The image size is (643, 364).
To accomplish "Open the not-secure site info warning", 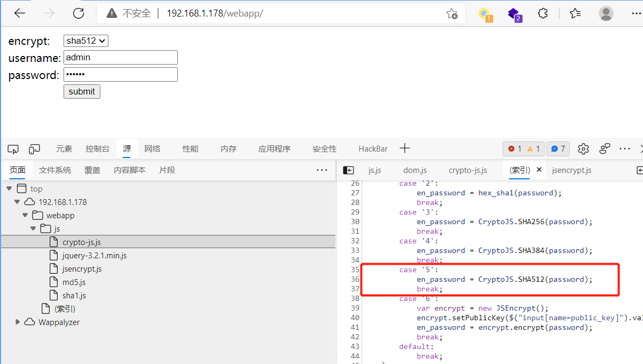I will (x=128, y=13).
